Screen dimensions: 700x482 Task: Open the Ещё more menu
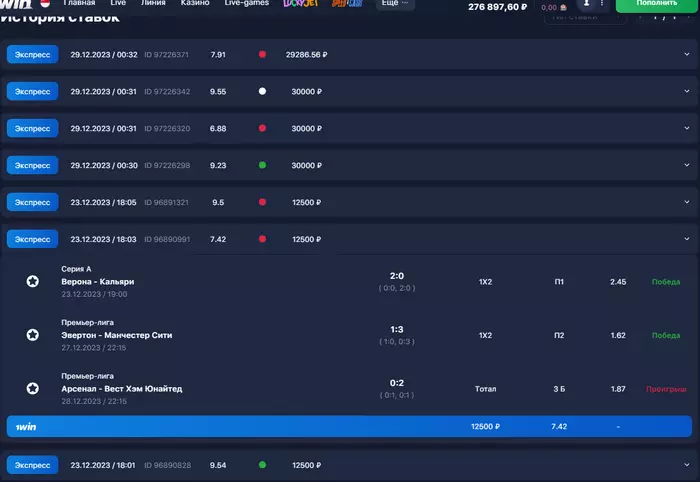[395, 4]
